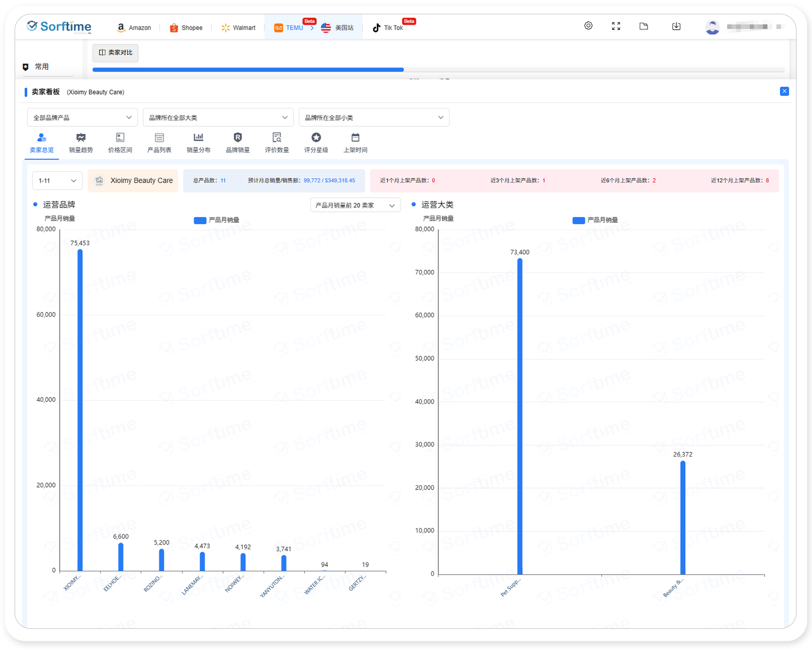This screenshot has width=812, height=650.
Task: Click the blue horizontal progress bar
Action: coord(248,69)
